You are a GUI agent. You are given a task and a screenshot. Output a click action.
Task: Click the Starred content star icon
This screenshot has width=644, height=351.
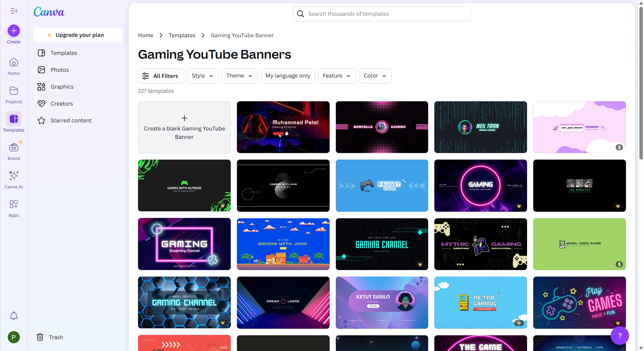(41, 120)
